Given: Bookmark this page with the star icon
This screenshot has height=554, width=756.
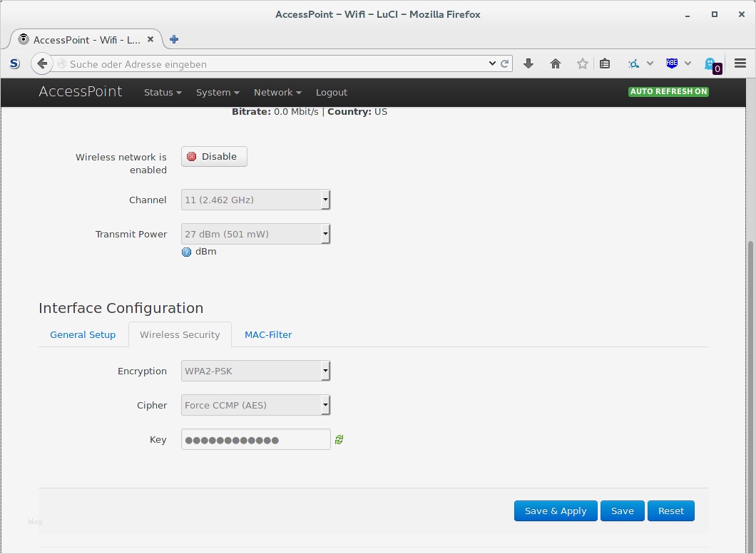Looking at the screenshot, I should 583,63.
